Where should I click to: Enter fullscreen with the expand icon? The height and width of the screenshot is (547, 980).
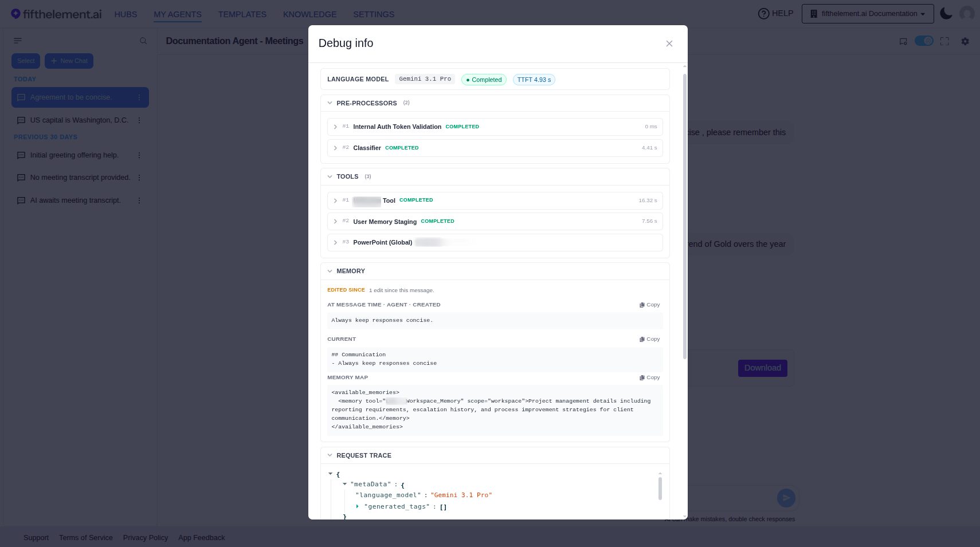944,41
